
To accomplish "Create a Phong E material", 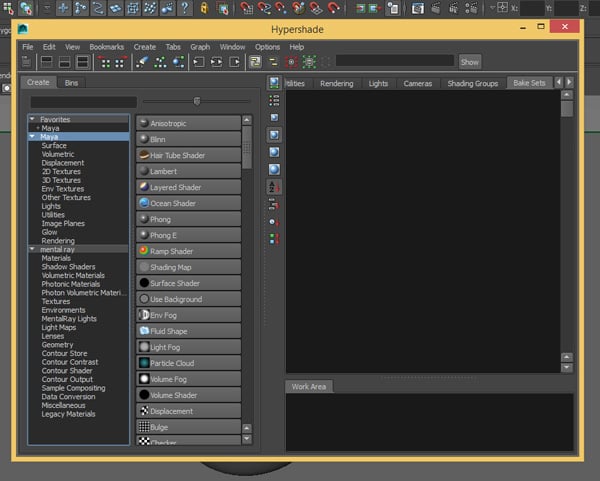I will click(188, 235).
